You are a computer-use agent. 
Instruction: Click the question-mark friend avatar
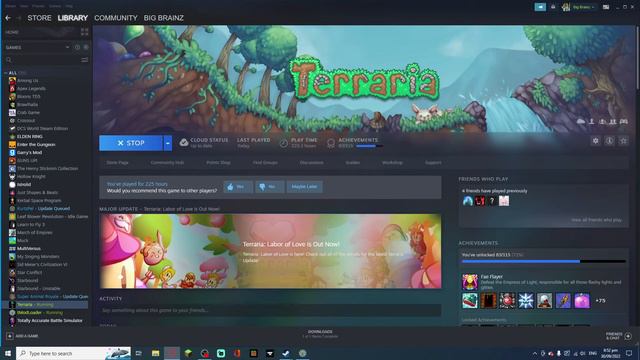click(492, 201)
